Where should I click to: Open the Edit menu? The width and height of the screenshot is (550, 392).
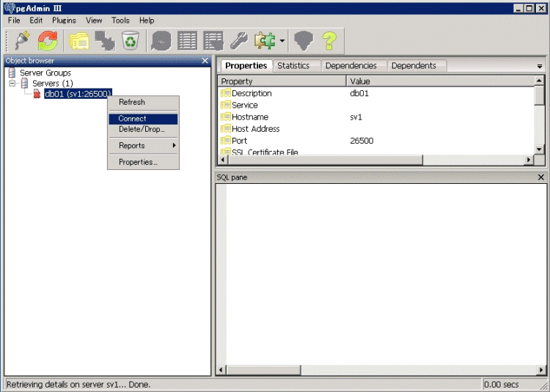pos(36,21)
